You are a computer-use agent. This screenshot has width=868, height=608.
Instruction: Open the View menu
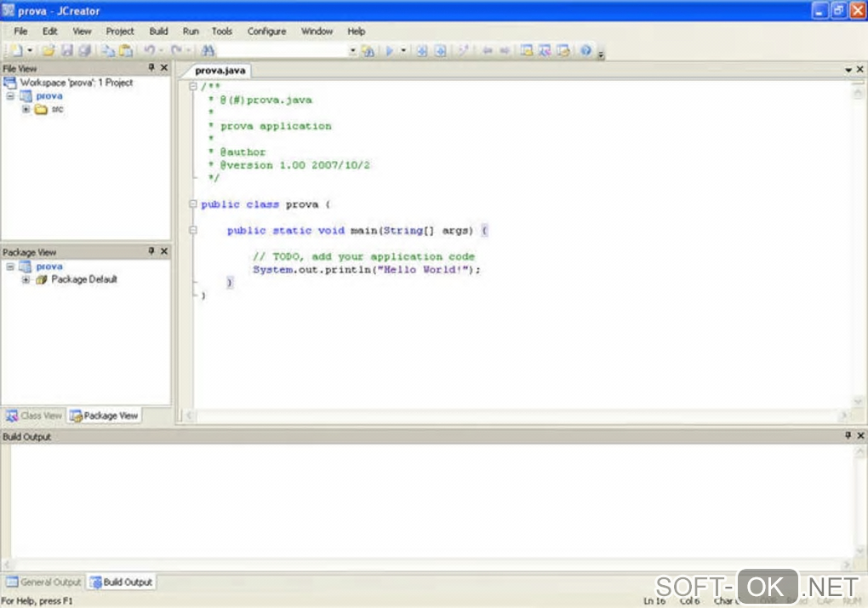(x=82, y=31)
